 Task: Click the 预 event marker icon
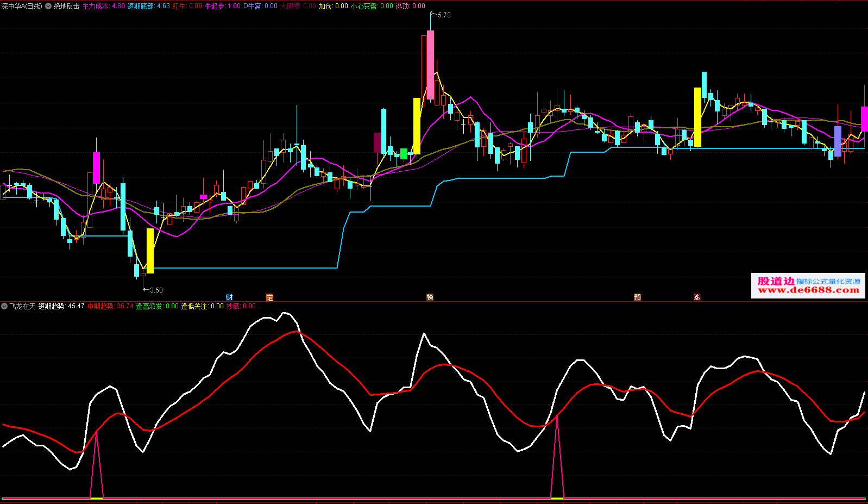click(x=637, y=297)
